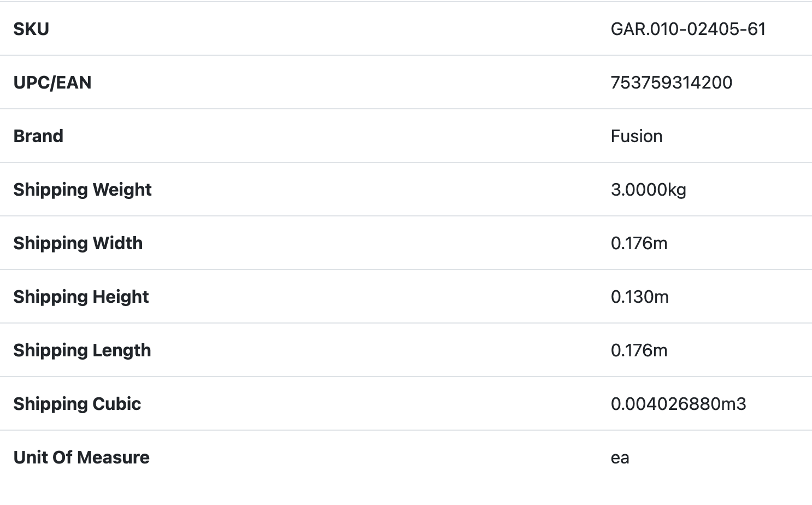Click the 0.130m height value

[x=639, y=297]
